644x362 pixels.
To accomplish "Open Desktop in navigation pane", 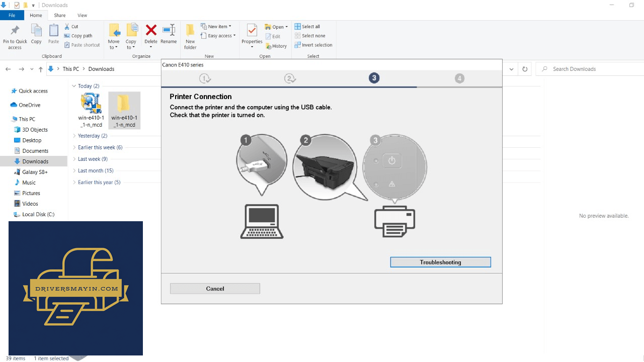I will (x=32, y=140).
